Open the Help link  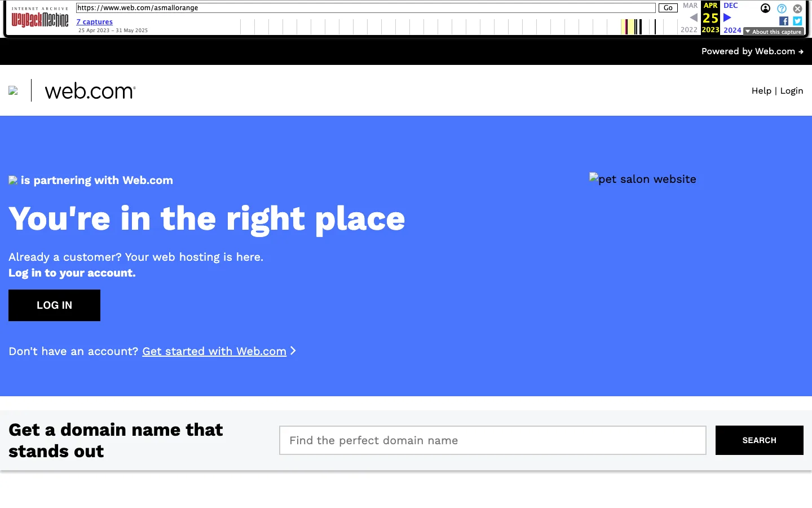pos(761,91)
